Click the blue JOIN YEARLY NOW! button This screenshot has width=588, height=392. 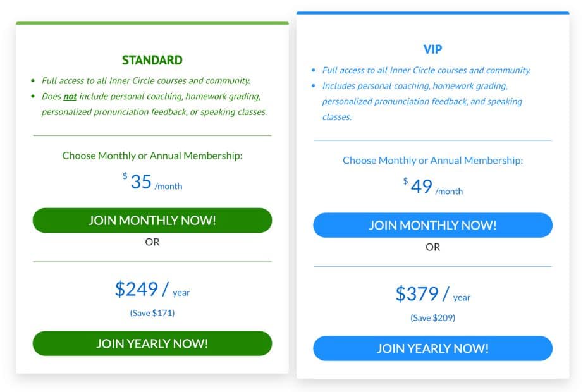click(x=432, y=348)
